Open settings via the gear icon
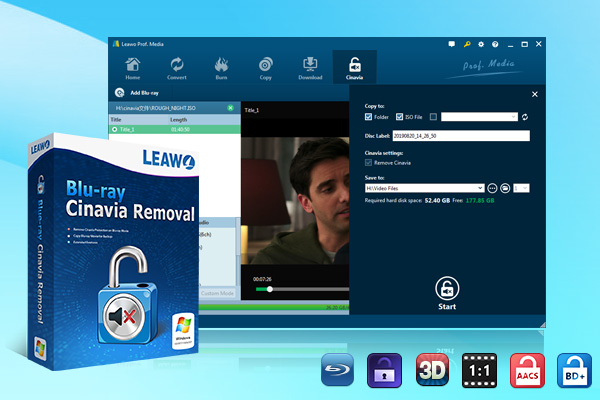Viewport: 600px width, 400px height. (x=481, y=44)
